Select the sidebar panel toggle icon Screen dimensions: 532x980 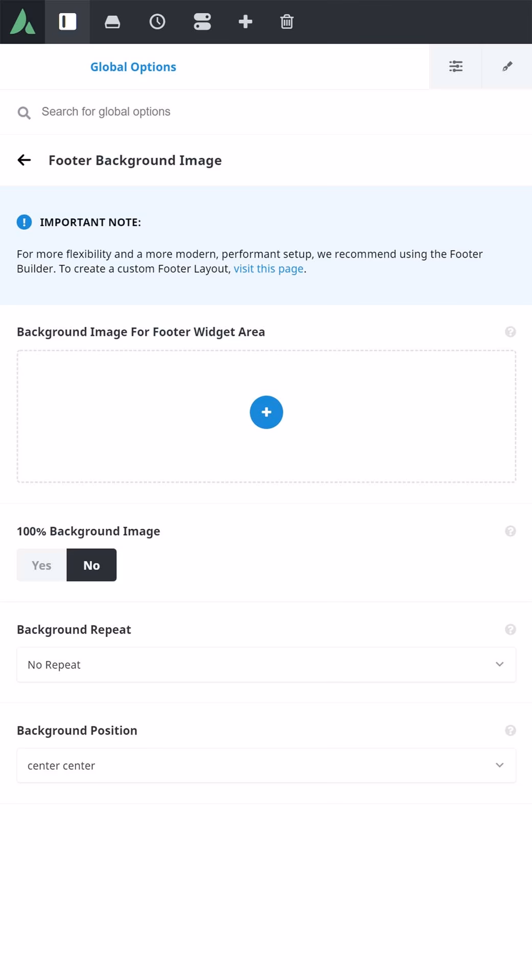[x=67, y=22]
